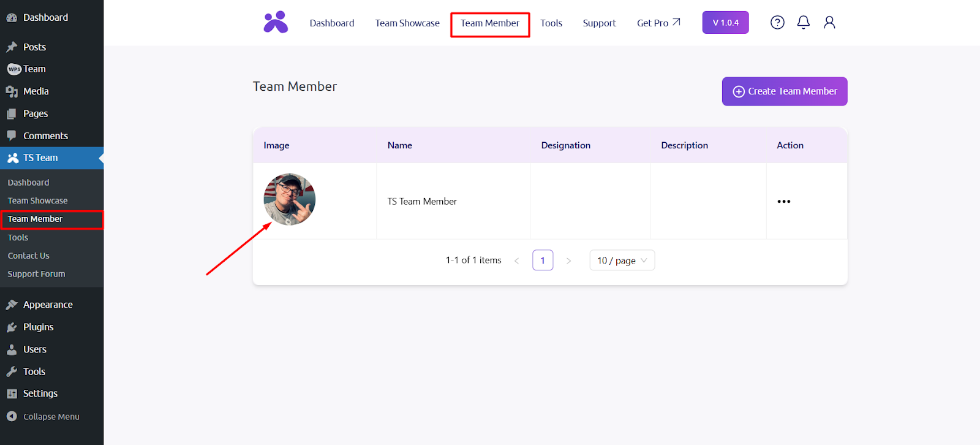
Task: Click the team member profile photo thumbnail
Action: coord(290,200)
